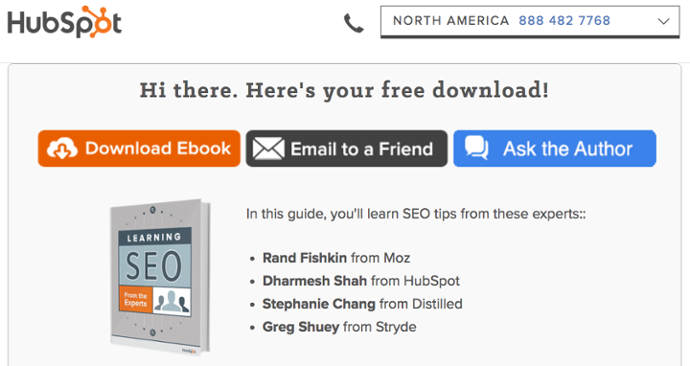Click the 888 482 7768 phone number
The image size is (690, 366).
[x=564, y=21]
